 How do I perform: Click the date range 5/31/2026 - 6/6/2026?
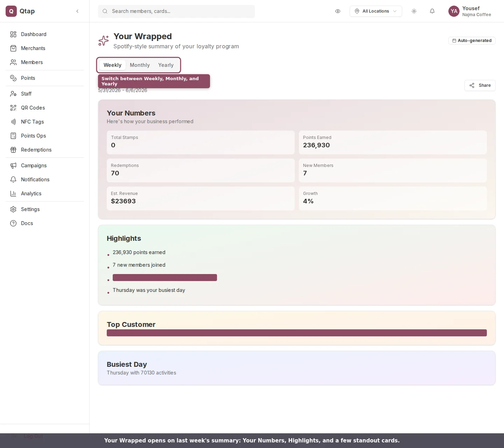(122, 90)
